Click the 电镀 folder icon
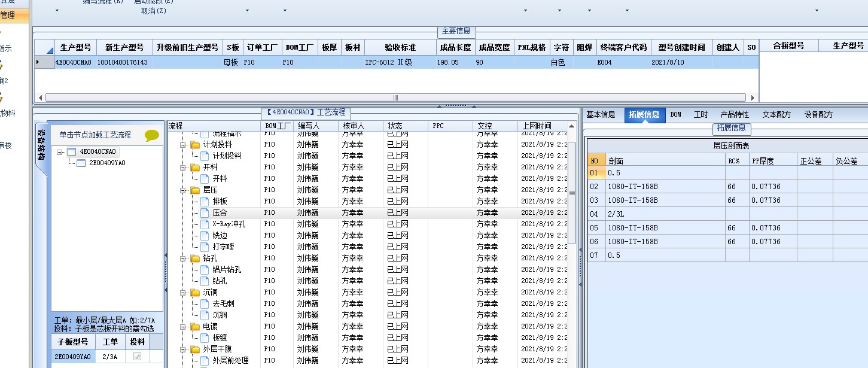The image size is (868, 368). coord(195,327)
